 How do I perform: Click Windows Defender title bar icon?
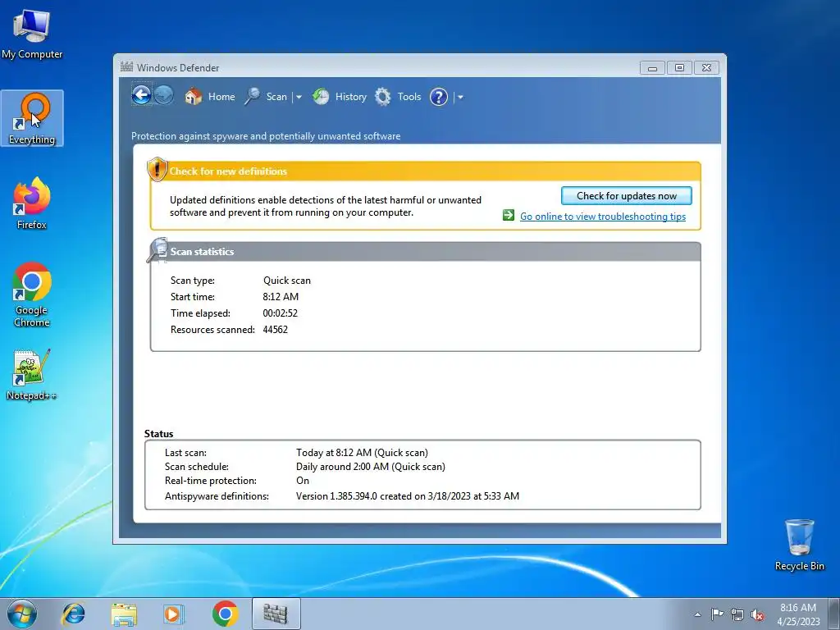(x=126, y=67)
